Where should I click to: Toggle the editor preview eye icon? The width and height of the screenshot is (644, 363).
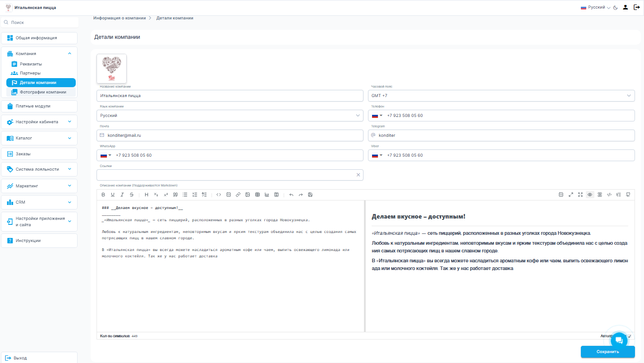(590, 195)
